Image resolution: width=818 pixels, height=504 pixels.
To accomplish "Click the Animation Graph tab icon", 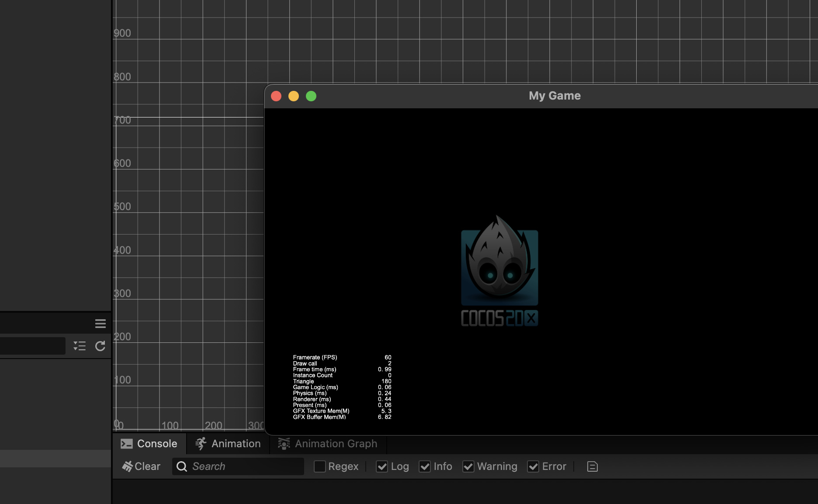I will [x=284, y=444].
